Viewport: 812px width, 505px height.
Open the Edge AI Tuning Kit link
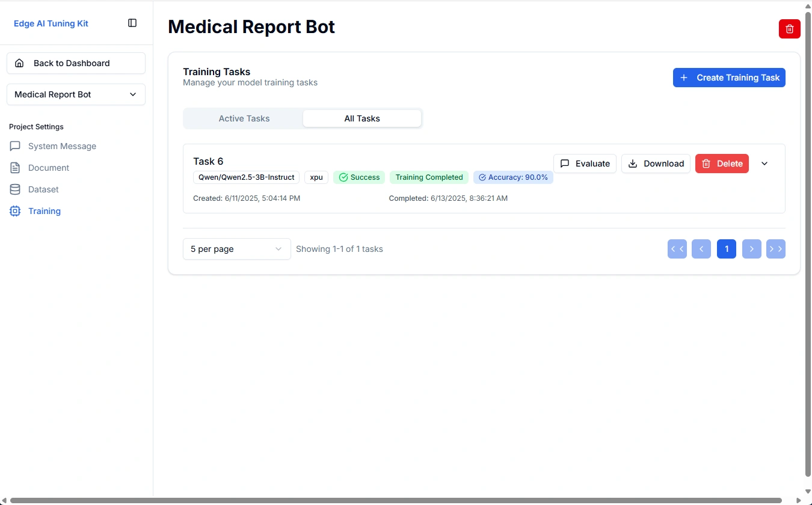[x=51, y=23]
